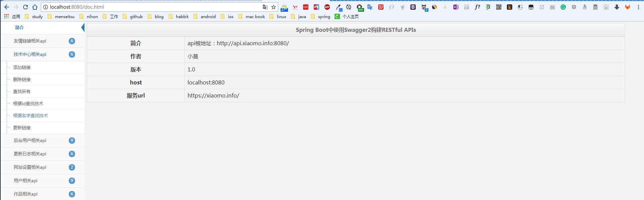Expand 作品相关api group

tap(43, 194)
